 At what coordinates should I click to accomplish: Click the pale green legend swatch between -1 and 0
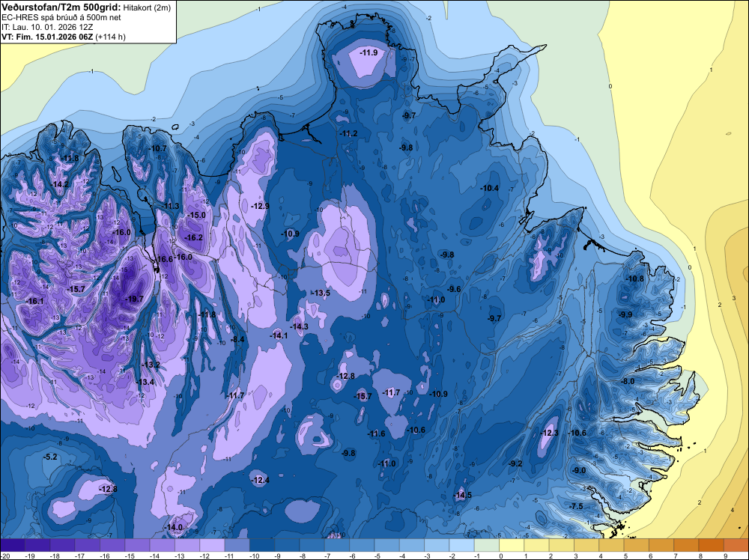coord(487,545)
